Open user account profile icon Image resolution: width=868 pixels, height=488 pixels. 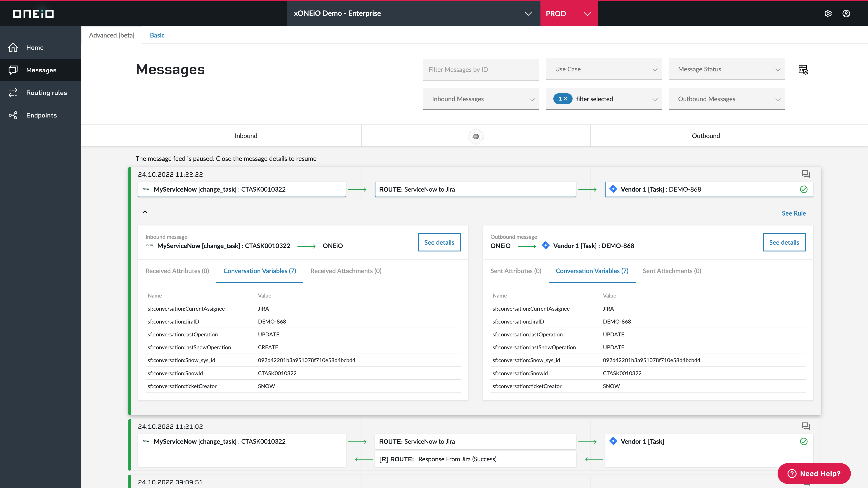click(846, 14)
